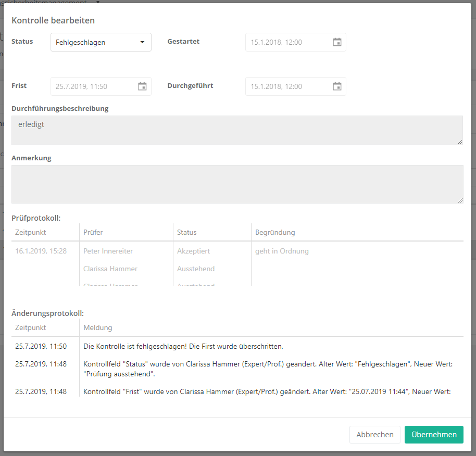Click the Meldung column header in Änderungsprotokoll
The height and width of the screenshot is (456, 476).
pyautogui.click(x=98, y=327)
